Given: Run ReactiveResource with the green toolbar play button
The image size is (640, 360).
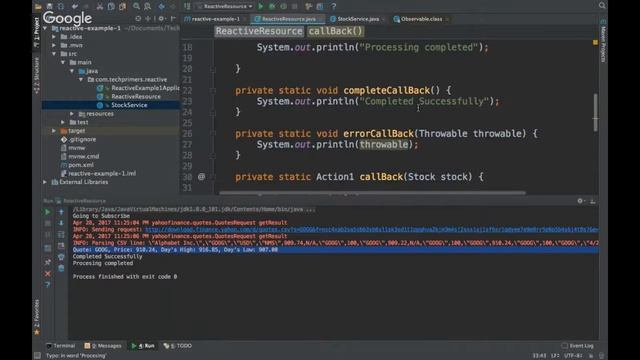Looking at the screenshot, I should click(x=261, y=6).
